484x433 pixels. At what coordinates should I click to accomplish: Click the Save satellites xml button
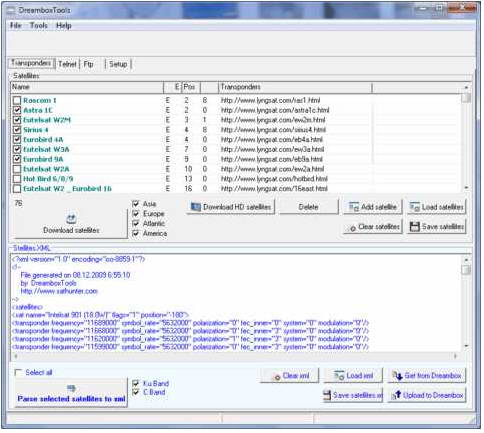353,395
